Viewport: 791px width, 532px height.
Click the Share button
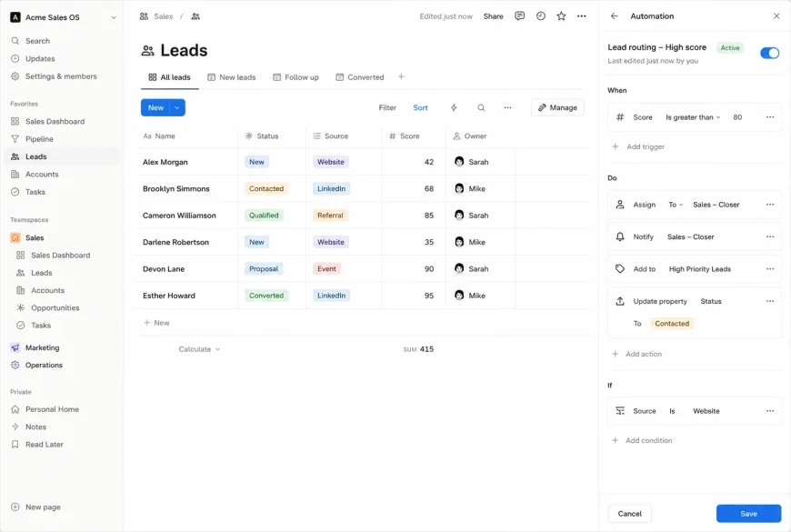493,16
